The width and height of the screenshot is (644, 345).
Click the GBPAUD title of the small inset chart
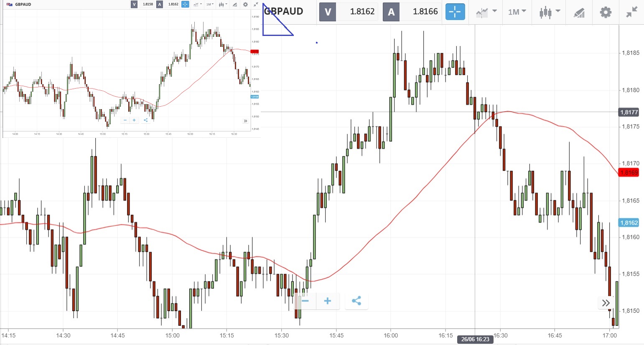[x=23, y=5]
